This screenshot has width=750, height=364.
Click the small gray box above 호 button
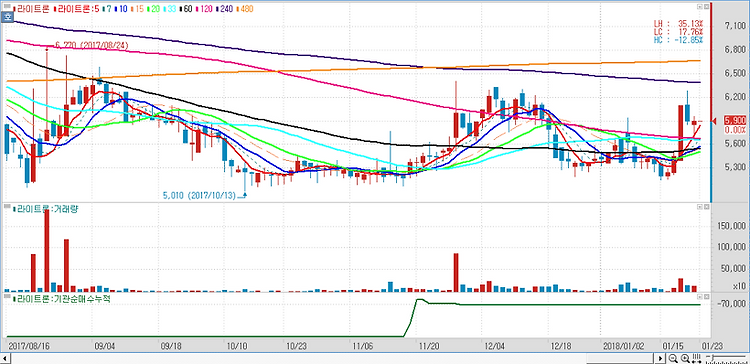[7, 6]
